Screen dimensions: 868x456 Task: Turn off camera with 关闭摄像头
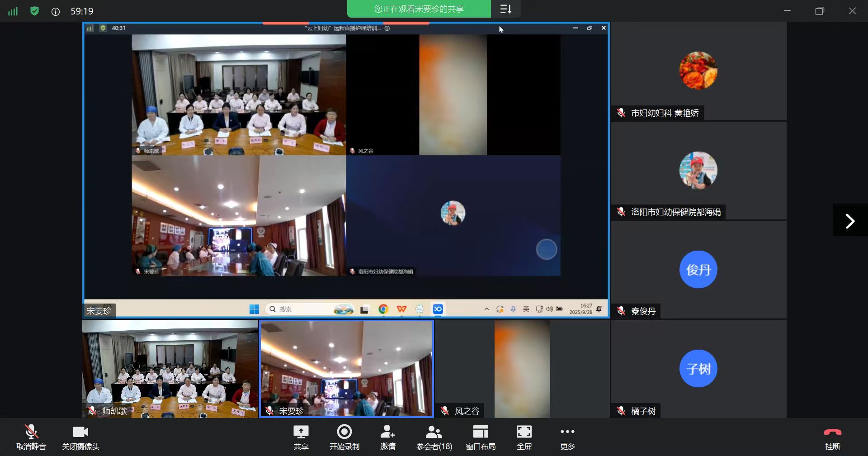(80, 437)
